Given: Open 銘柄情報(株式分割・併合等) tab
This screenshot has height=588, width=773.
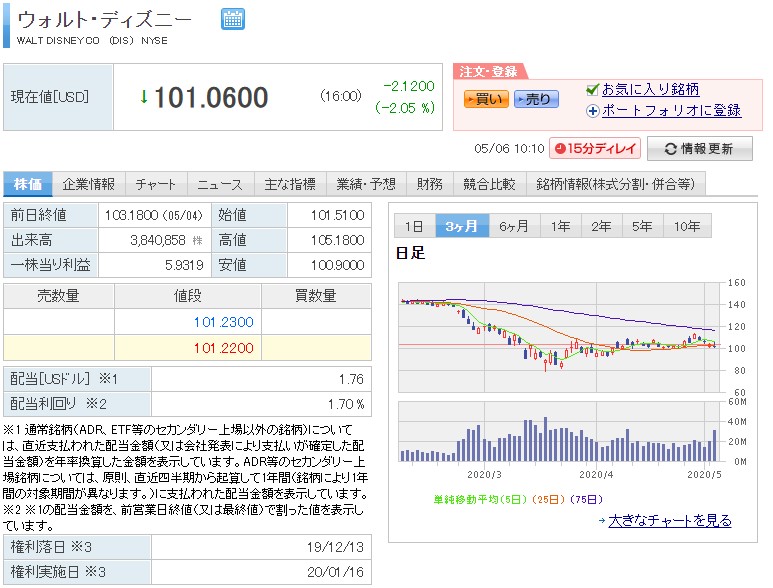Looking at the screenshot, I should tap(616, 184).
